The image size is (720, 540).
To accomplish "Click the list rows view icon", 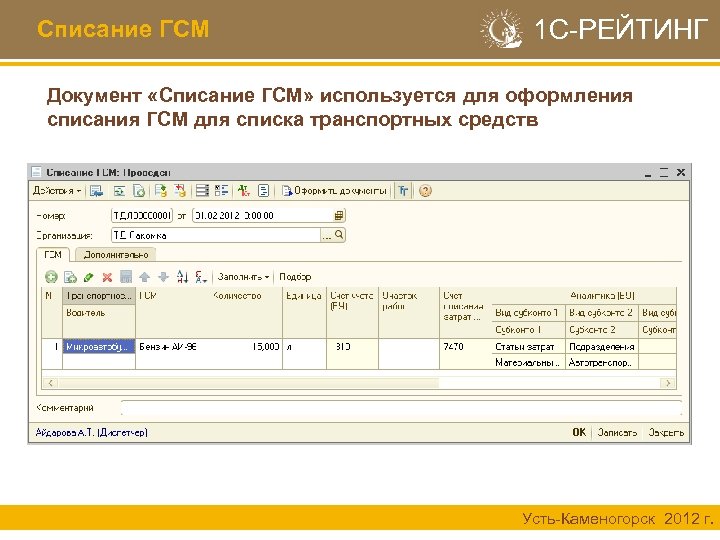I will point(202,191).
